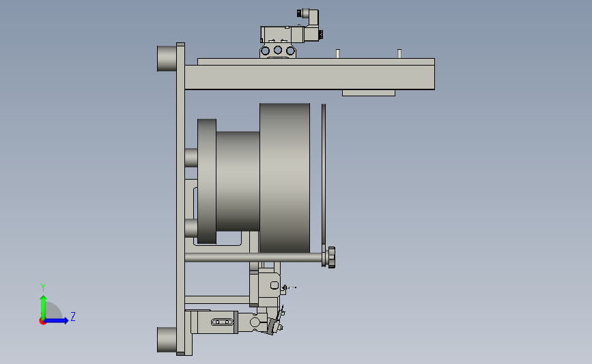Select the slotted bracket at the bottom
The width and height of the screenshot is (592, 364).
(x=214, y=322)
